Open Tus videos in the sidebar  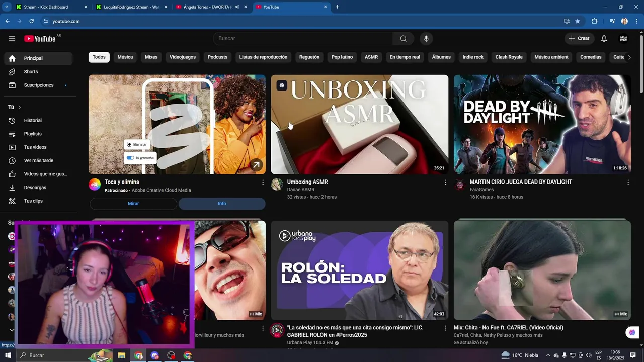coord(39,147)
